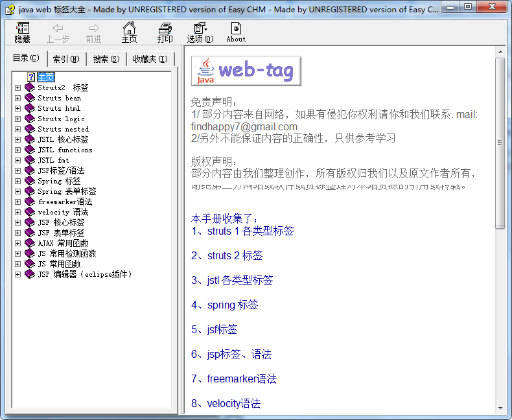Click the purple book icon beside Struts html

tap(30, 108)
